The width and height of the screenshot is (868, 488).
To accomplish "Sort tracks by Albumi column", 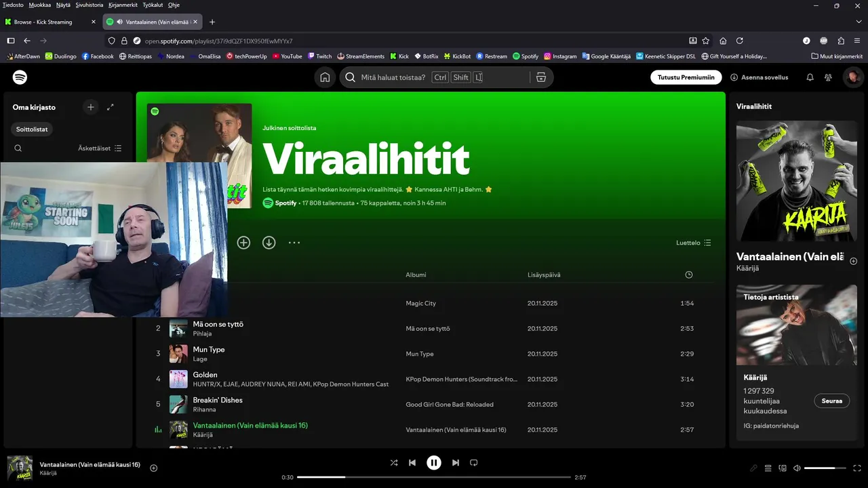I will click(x=416, y=274).
